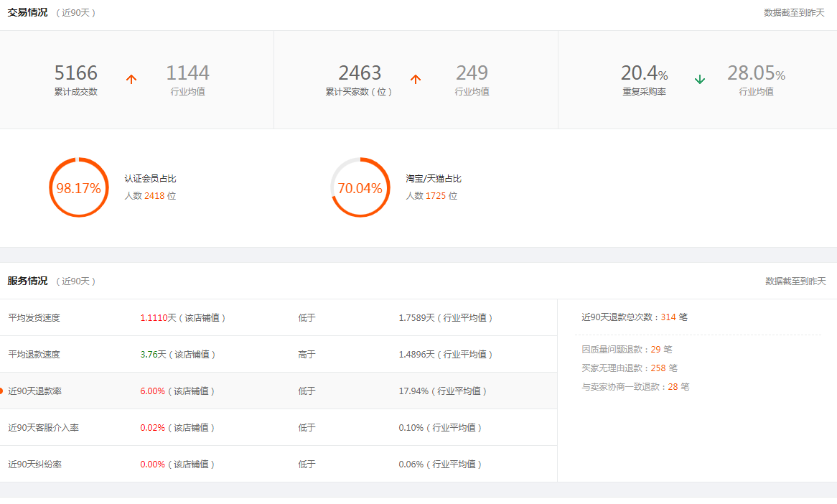The image size is (837, 504).
Task: Click the 交易情况 section heading
Action: [x=27, y=13]
